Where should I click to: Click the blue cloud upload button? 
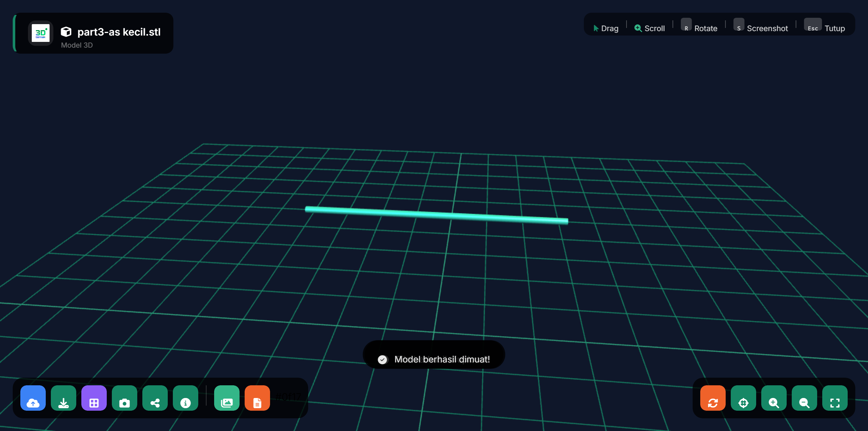pos(33,398)
